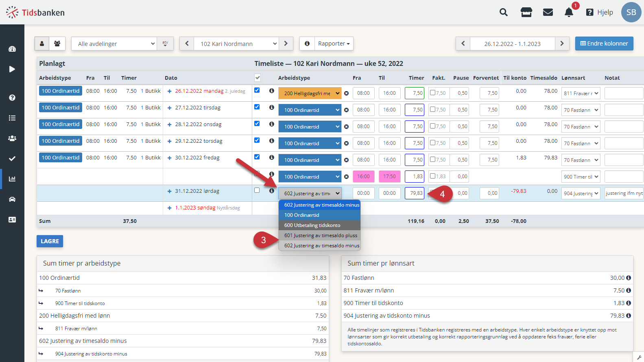Go to previous employee arrow
This screenshot has height=362, width=644.
coord(187,44)
